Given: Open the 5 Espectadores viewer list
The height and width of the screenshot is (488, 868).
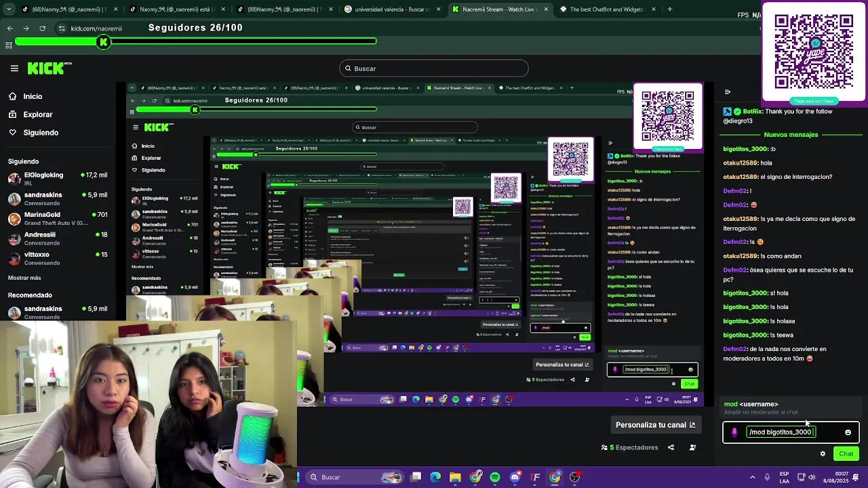Looking at the screenshot, I should point(629,447).
